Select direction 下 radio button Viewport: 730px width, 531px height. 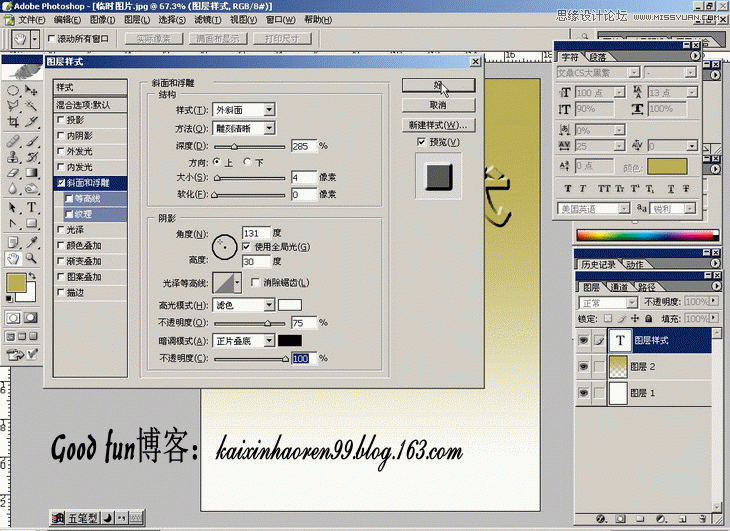(247, 162)
